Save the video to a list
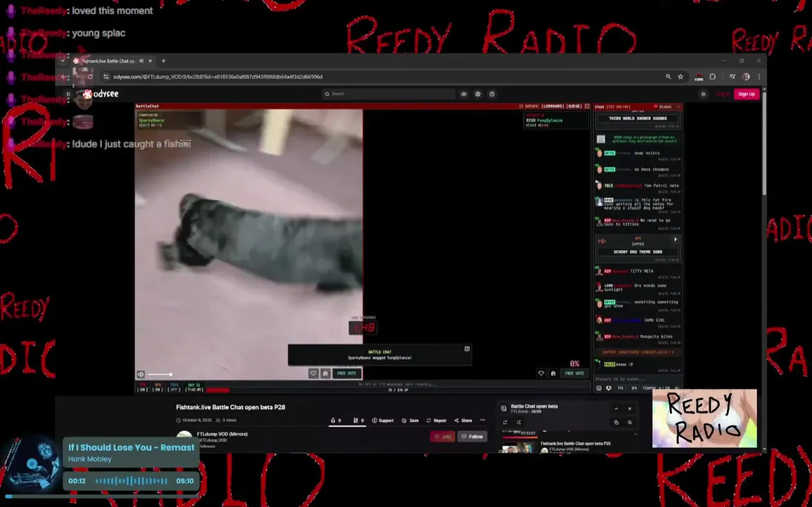 click(410, 420)
